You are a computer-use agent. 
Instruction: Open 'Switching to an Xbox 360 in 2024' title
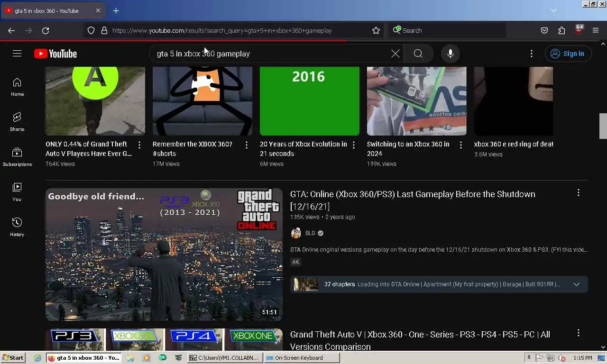[x=408, y=149]
